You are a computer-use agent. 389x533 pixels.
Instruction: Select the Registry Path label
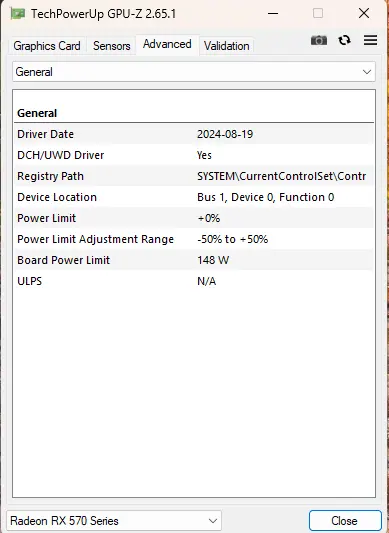50,176
